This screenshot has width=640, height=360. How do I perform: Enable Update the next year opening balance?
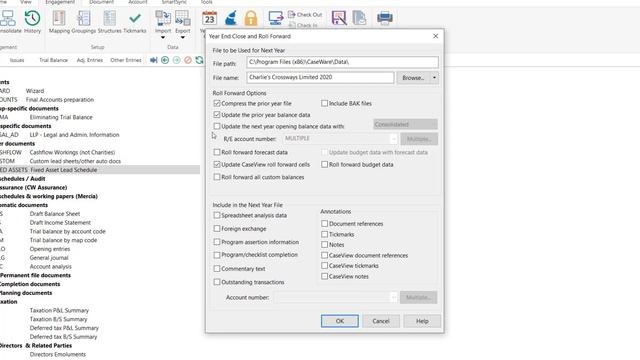[217, 127]
